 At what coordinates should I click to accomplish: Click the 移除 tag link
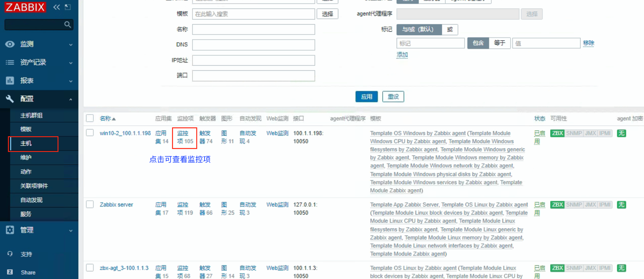[588, 43]
